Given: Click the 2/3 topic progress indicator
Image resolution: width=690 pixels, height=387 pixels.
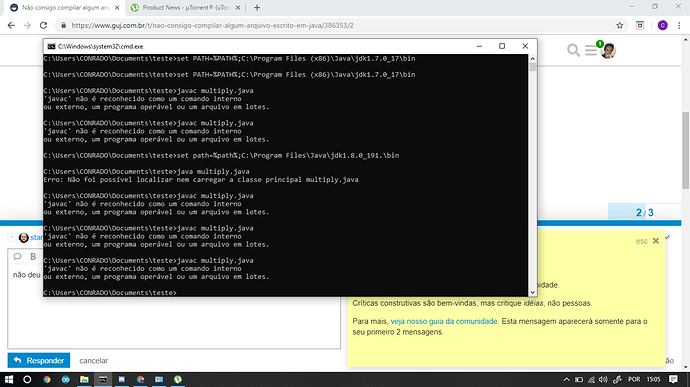Looking at the screenshot, I should coord(644,213).
